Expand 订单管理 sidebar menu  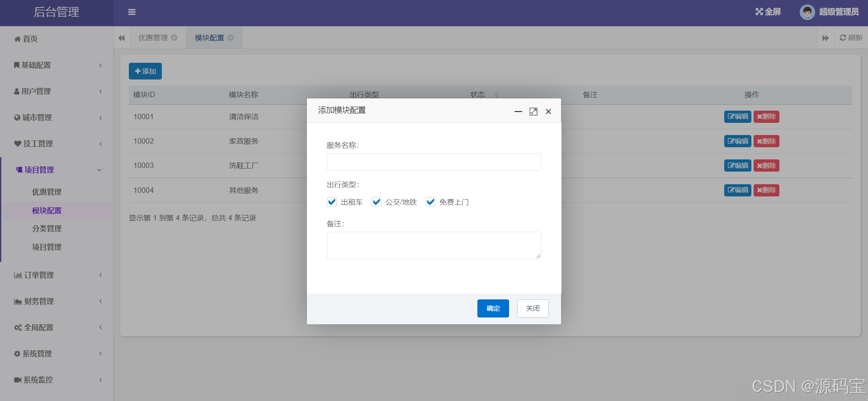[x=57, y=275]
